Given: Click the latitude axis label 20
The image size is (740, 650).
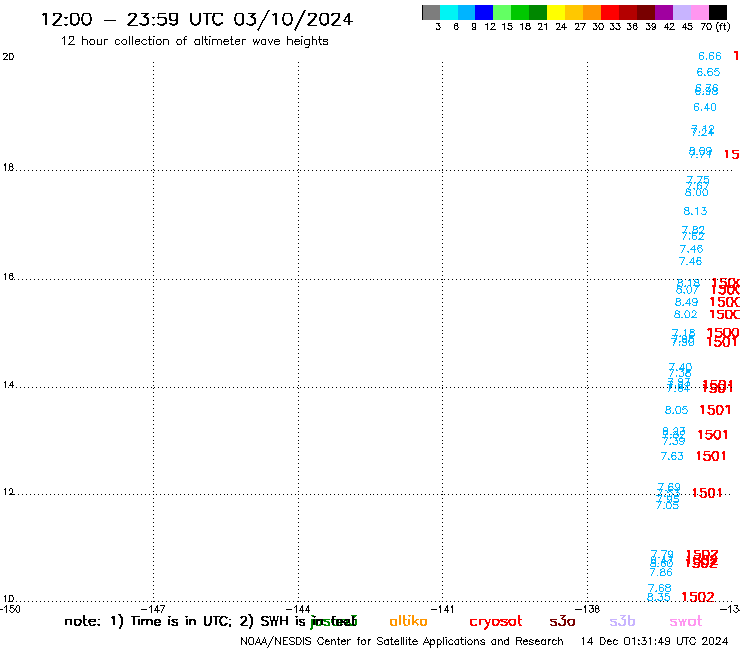Looking at the screenshot, I should (x=8, y=57).
